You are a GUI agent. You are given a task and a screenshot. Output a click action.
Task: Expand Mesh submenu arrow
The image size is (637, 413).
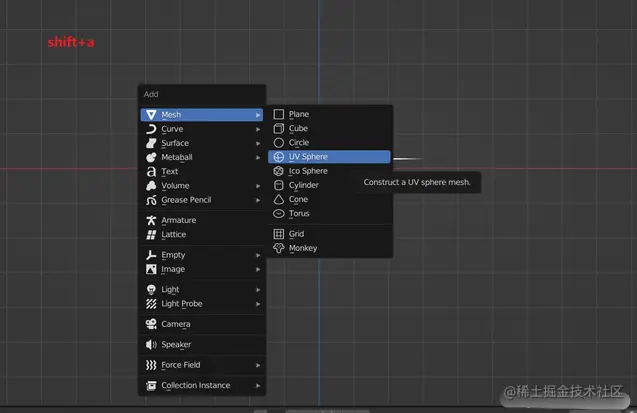click(x=258, y=115)
